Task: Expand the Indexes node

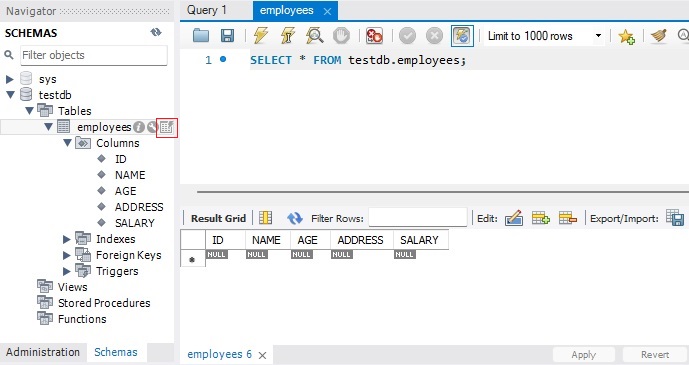Action: 66,239
